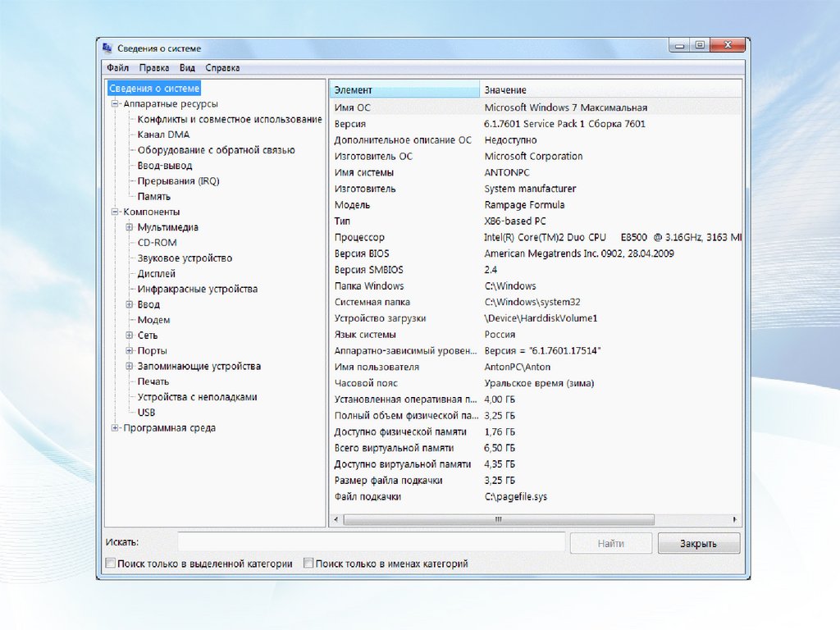The height and width of the screenshot is (630, 840).
Task: Click the System Information title bar icon
Action: tap(107, 48)
